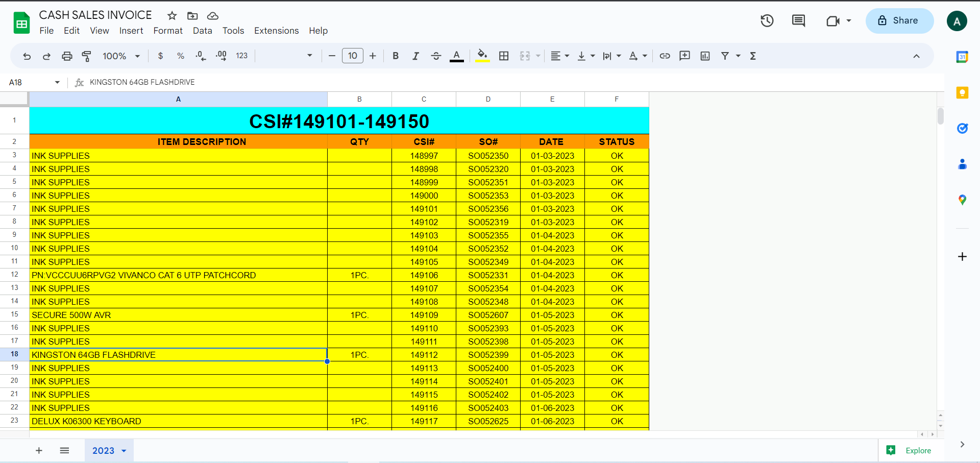980x463 pixels.
Task: Open the Format menu
Action: pos(168,31)
